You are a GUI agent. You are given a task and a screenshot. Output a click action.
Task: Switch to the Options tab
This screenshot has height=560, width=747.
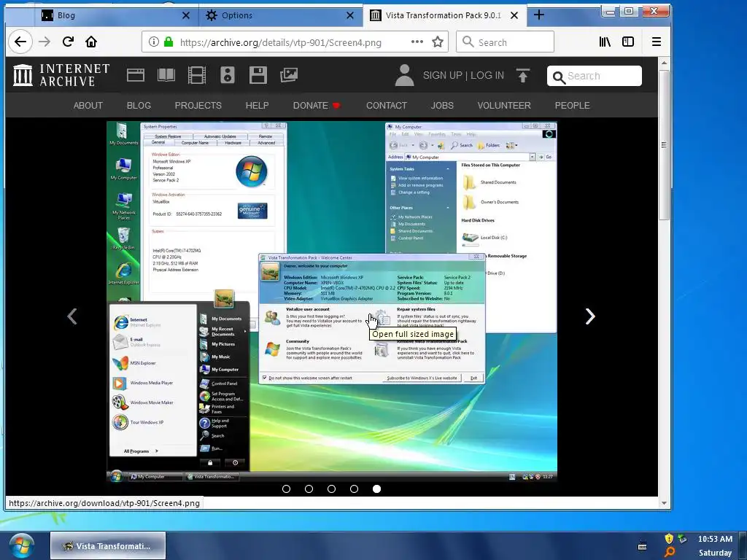click(280, 15)
